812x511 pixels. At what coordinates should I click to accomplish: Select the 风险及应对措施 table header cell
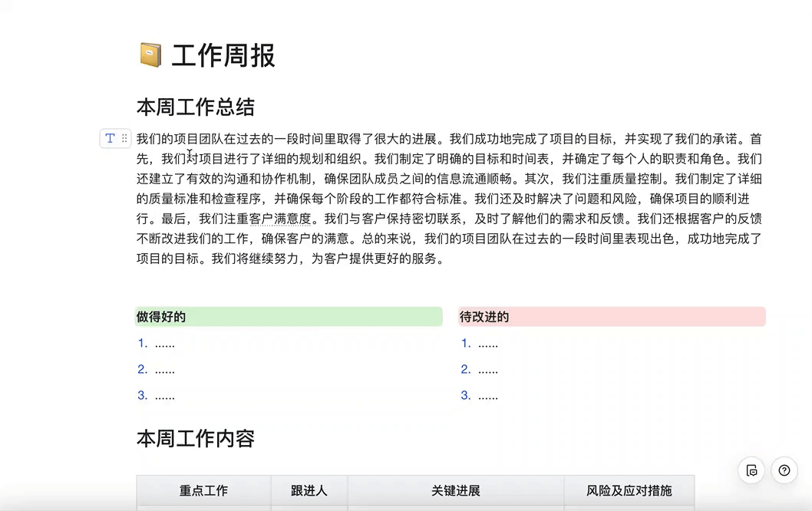tap(629, 490)
